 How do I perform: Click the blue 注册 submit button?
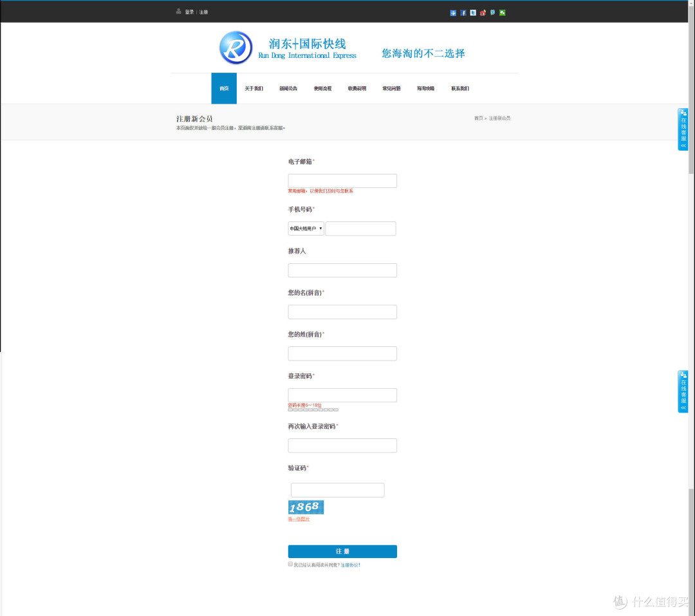point(342,551)
